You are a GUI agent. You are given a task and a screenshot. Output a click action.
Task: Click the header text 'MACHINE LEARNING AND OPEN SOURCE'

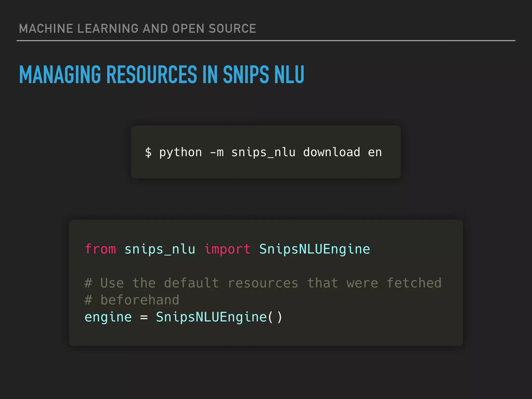[x=137, y=29]
